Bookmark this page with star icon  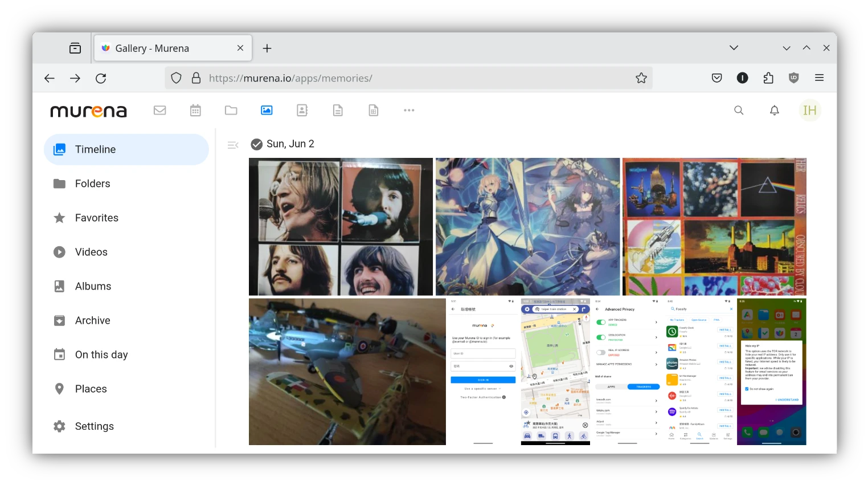641,78
